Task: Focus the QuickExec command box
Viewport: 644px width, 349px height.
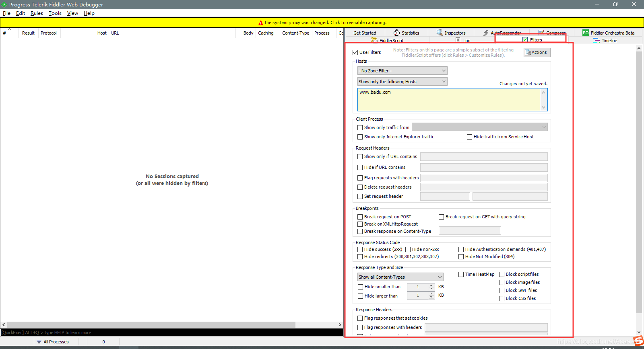Action: 172,333
